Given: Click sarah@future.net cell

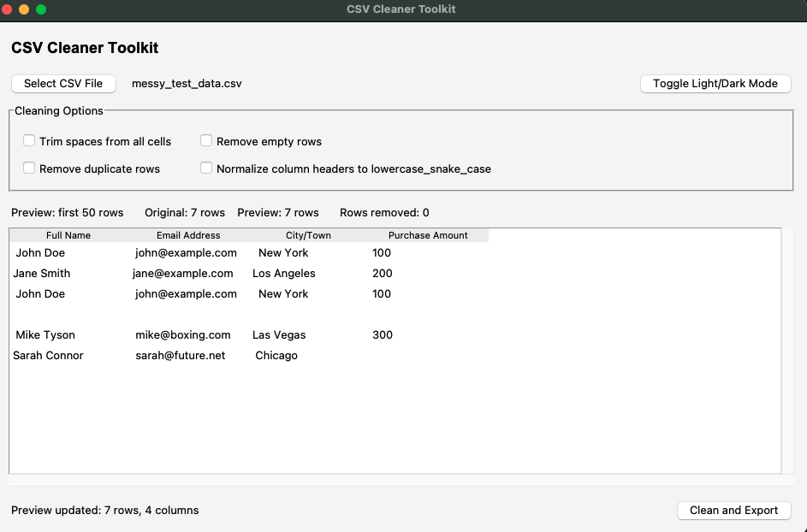Looking at the screenshot, I should pyautogui.click(x=180, y=356).
